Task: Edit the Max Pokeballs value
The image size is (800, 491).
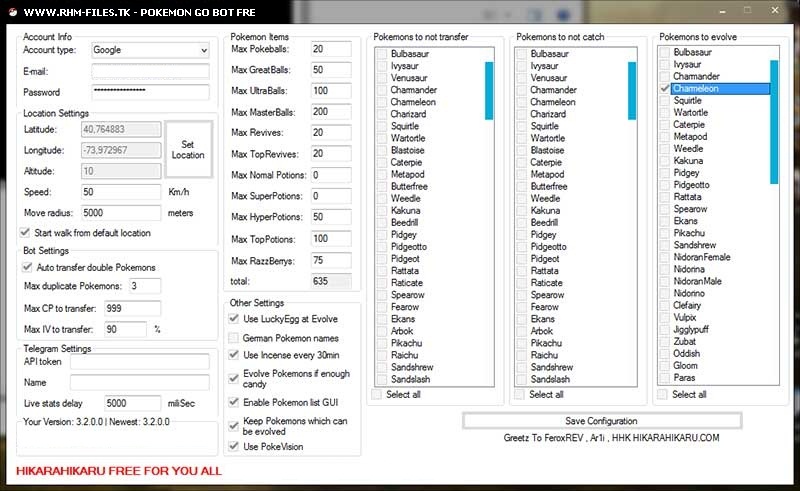Action: pos(331,49)
